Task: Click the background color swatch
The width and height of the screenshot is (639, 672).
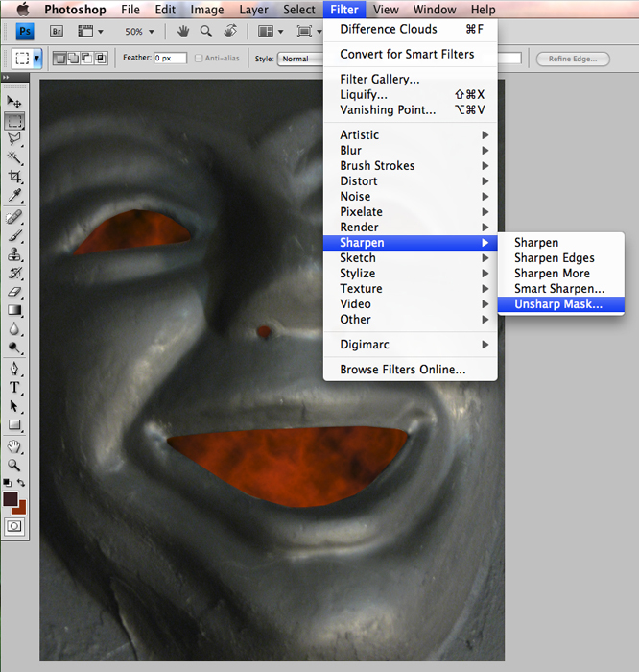Action: pos(21,509)
